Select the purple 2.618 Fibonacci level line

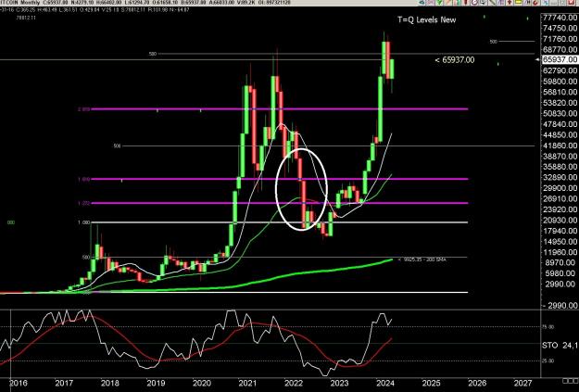pos(280,109)
